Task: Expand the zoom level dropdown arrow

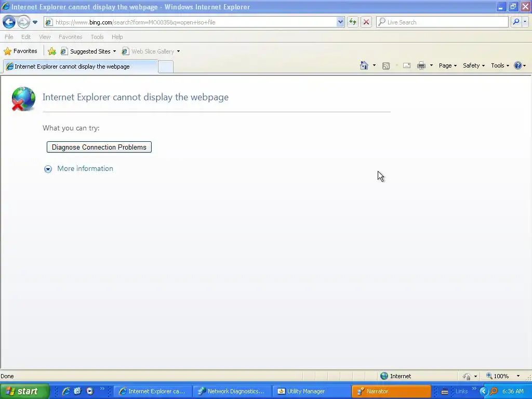Action: point(518,376)
